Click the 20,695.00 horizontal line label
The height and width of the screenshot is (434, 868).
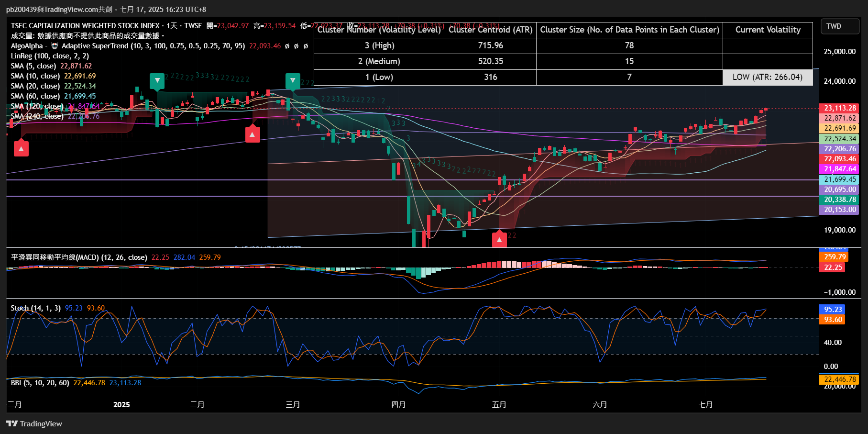pyautogui.click(x=840, y=189)
